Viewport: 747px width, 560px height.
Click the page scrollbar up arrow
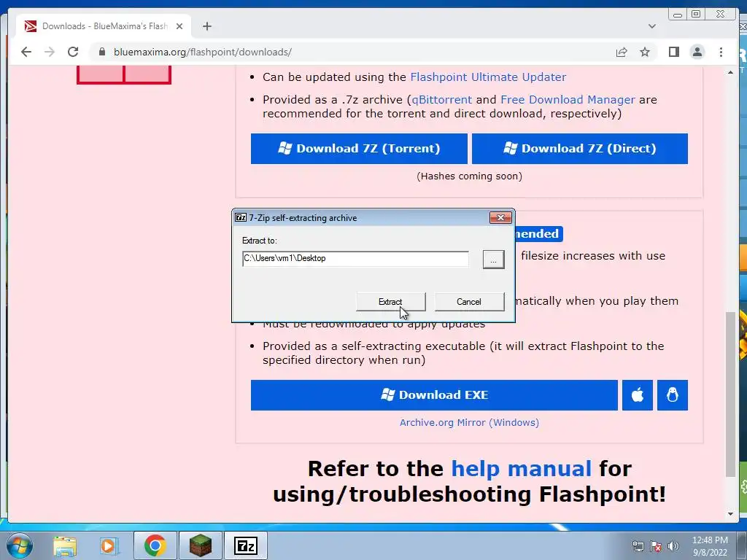[730, 72]
